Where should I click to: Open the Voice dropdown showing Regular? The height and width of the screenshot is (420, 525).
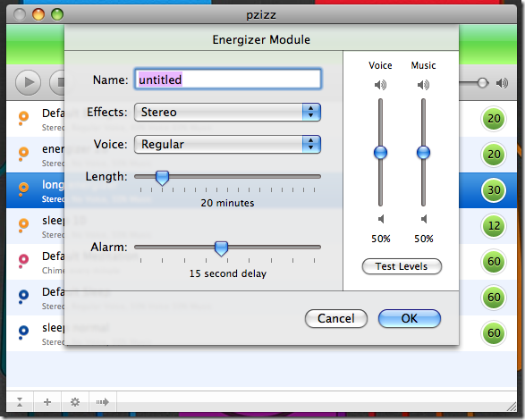227,144
